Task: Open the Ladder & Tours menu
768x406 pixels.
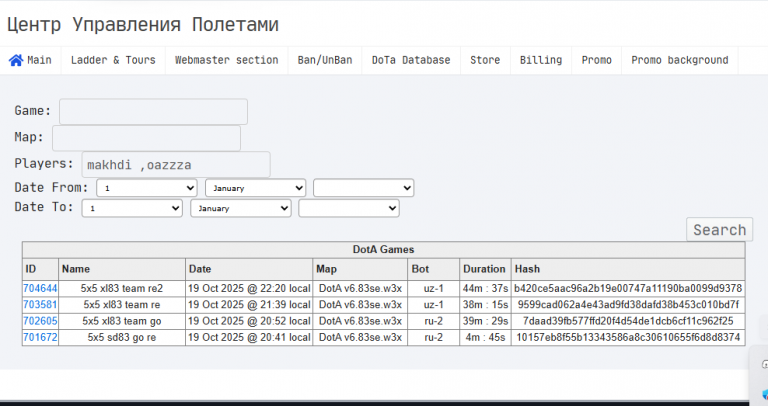Action: 113,60
